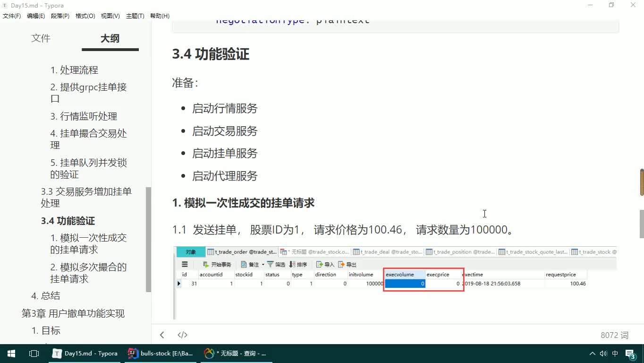Open Task View from the taskbar
Image resolution: width=644 pixels, height=363 pixels.
pyautogui.click(x=34, y=353)
